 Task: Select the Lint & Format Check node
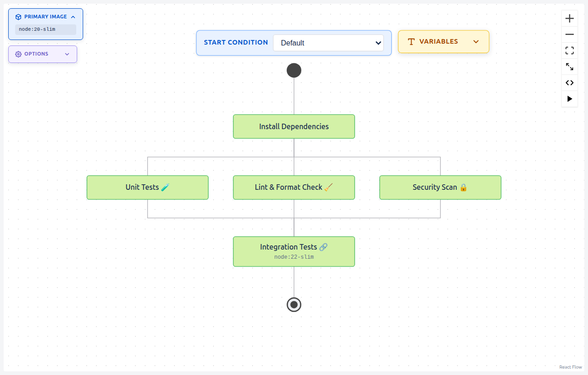[294, 187]
